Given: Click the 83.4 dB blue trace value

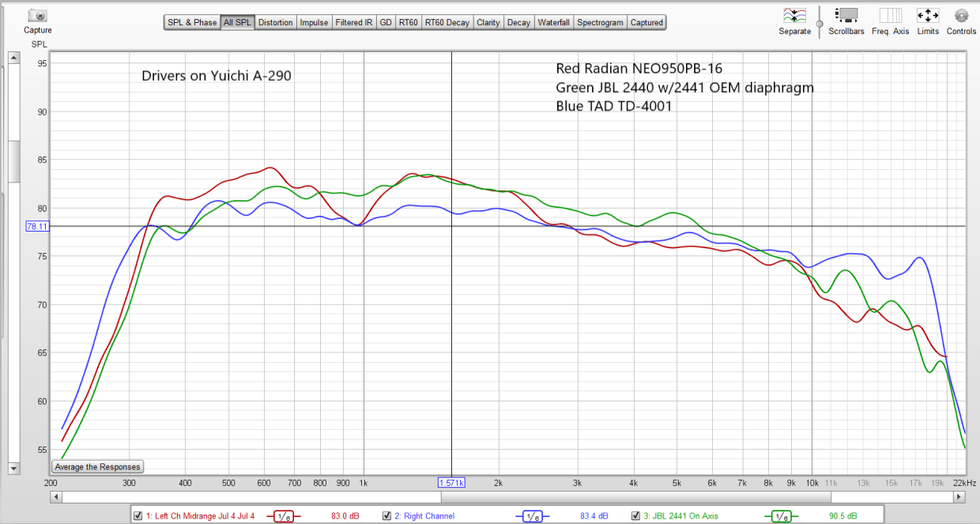Looking at the screenshot, I should [594, 516].
